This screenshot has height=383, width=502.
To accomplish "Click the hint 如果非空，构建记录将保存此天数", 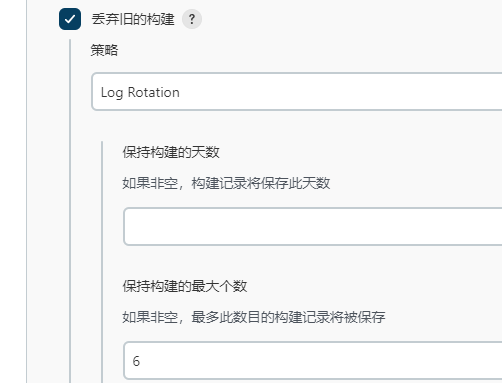I will [226, 183].
